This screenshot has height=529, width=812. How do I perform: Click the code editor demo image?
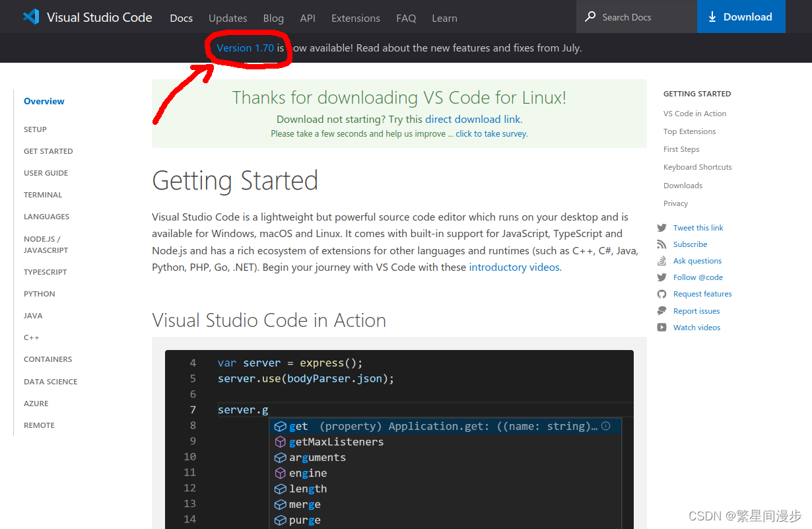[x=399, y=439]
